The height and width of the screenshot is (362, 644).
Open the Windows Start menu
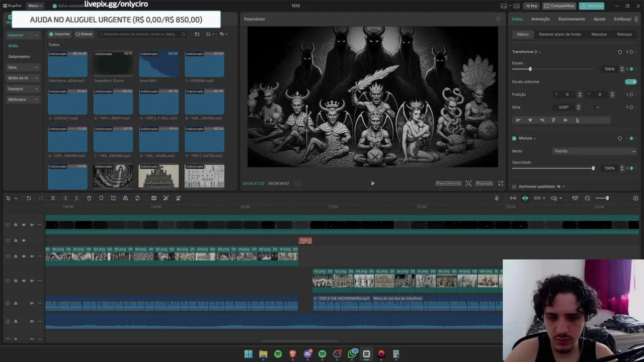pyautogui.click(x=248, y=354)
